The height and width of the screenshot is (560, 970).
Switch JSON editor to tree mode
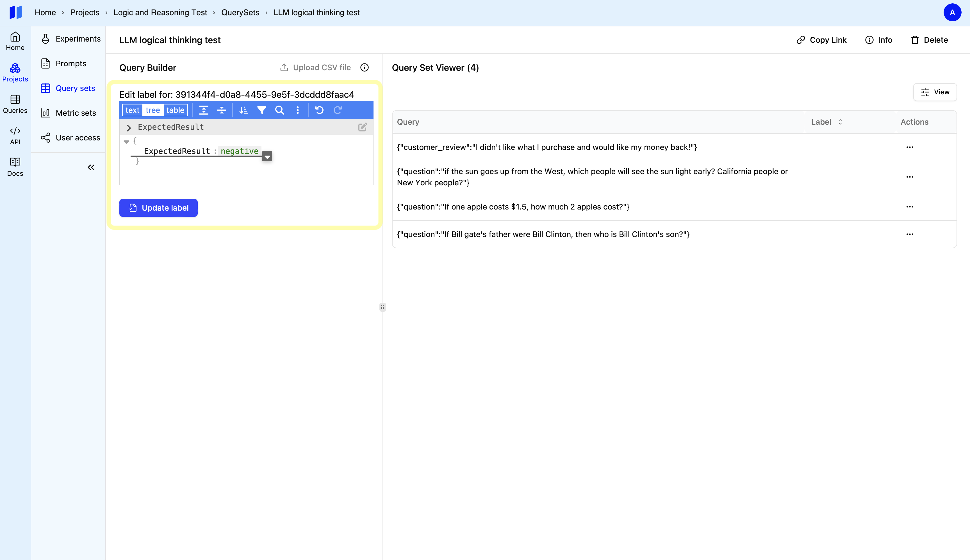click(153, 110)
